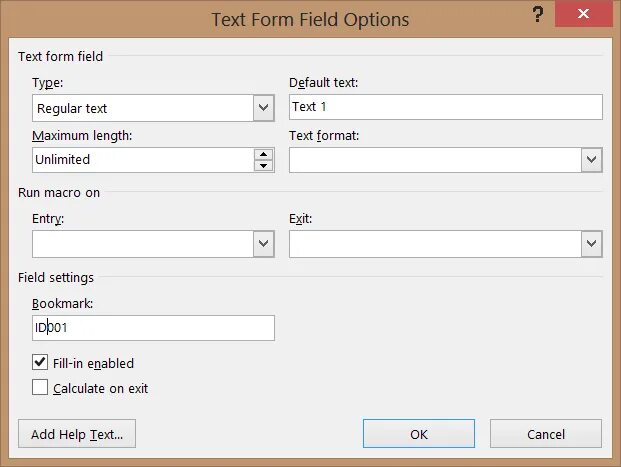621x467 pixels.
Task: Decrease Maximum length with down arrow
Action: 264,166
